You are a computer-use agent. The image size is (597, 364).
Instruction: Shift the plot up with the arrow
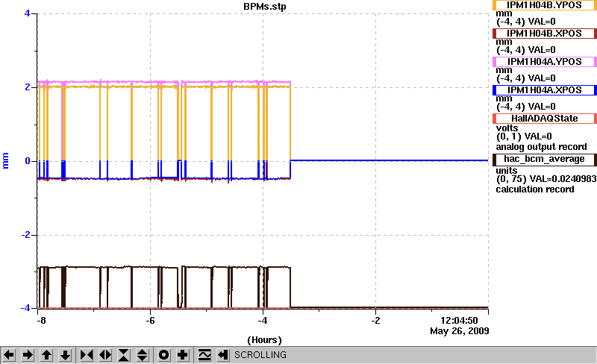(x=47, y=355)
